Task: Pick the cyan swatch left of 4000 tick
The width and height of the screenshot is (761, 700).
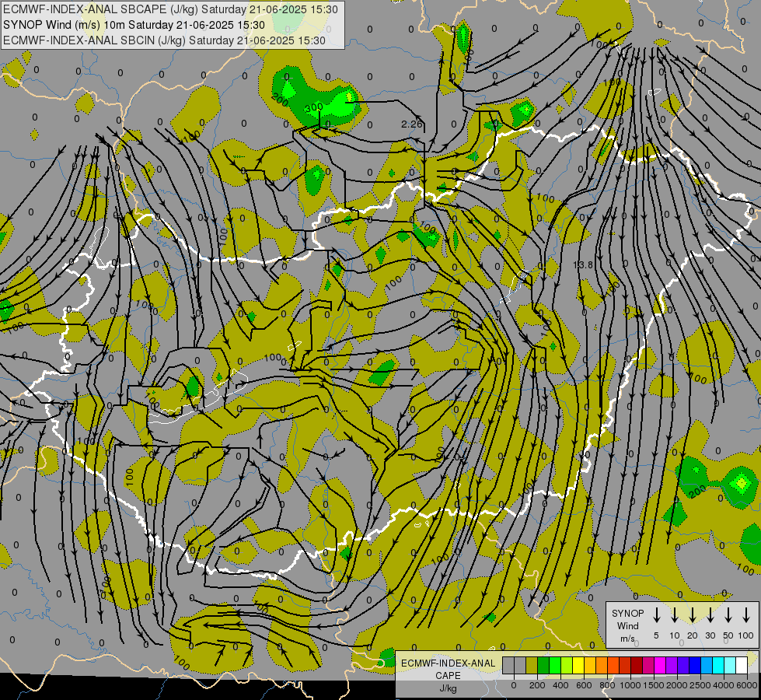Action: 719,665
